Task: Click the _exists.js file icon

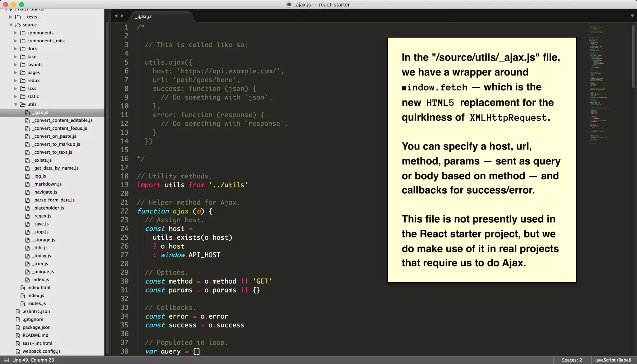Action: [27, 160]
